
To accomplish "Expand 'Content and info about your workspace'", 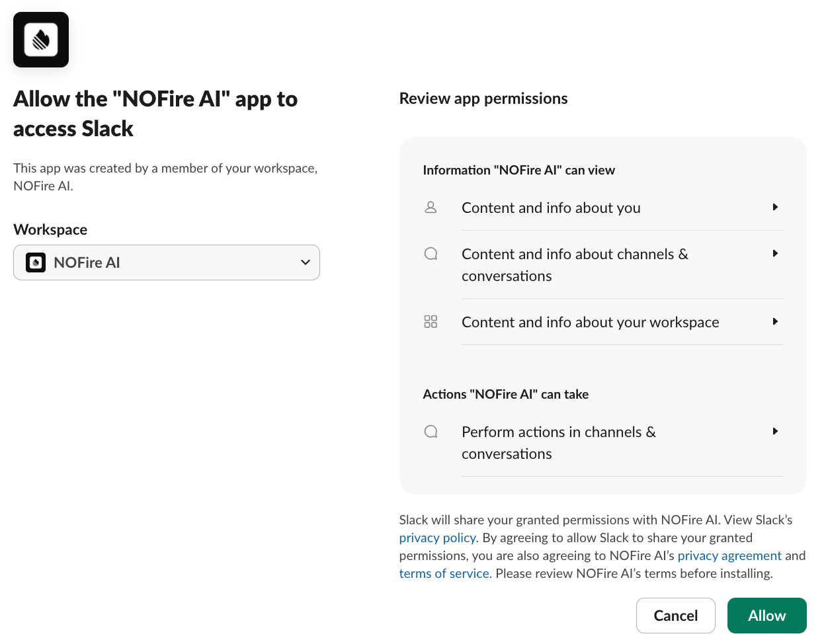I will point(775,321).
